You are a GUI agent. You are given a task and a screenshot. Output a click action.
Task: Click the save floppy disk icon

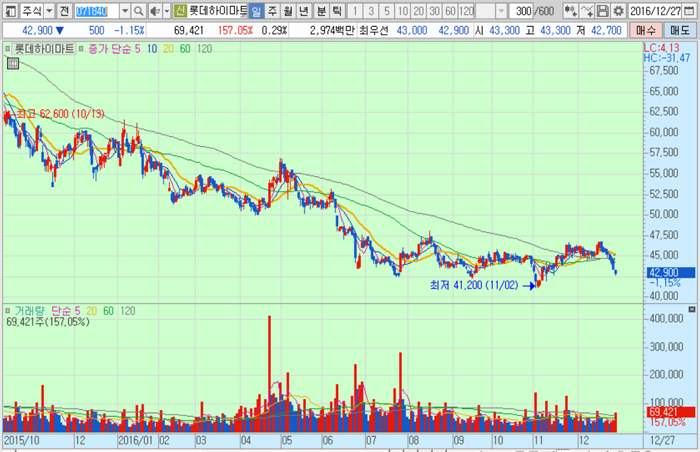[603, 10]
